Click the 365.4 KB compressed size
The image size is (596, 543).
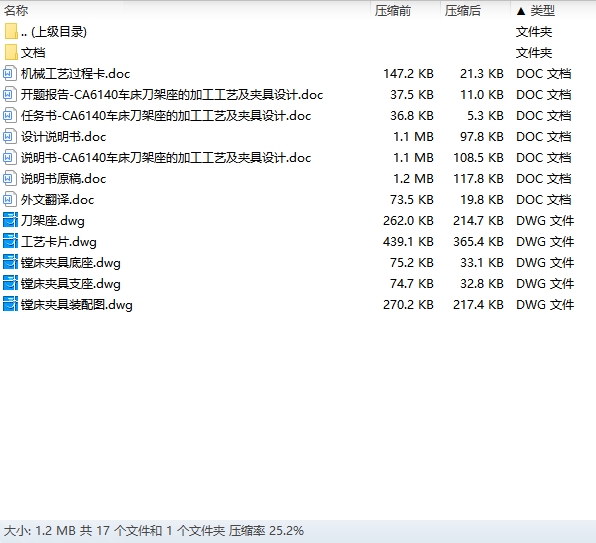(478, 242)
